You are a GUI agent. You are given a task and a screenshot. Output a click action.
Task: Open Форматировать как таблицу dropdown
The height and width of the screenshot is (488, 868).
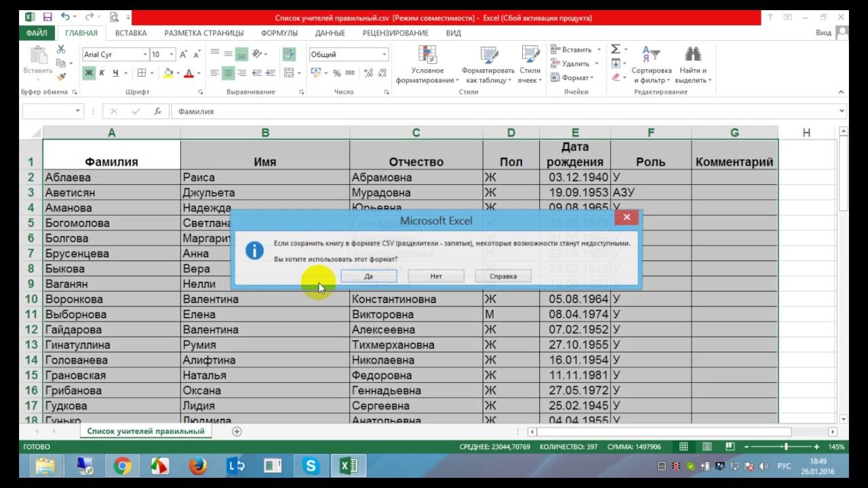tap(488, 65)
